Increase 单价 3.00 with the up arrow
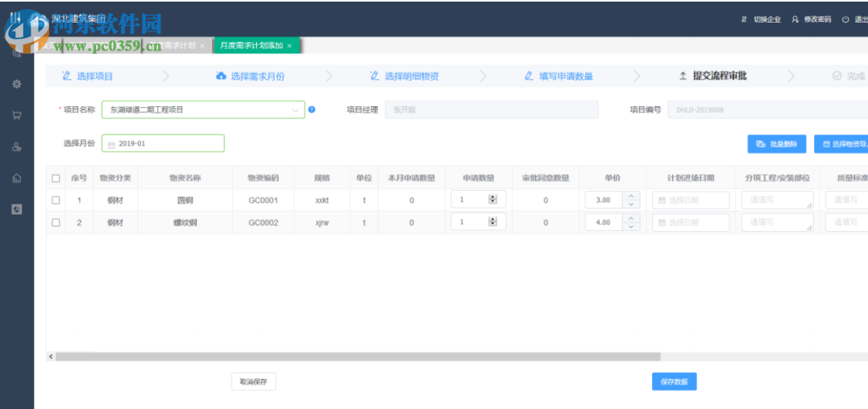868x409 pixels. click(x=630, y=196)
